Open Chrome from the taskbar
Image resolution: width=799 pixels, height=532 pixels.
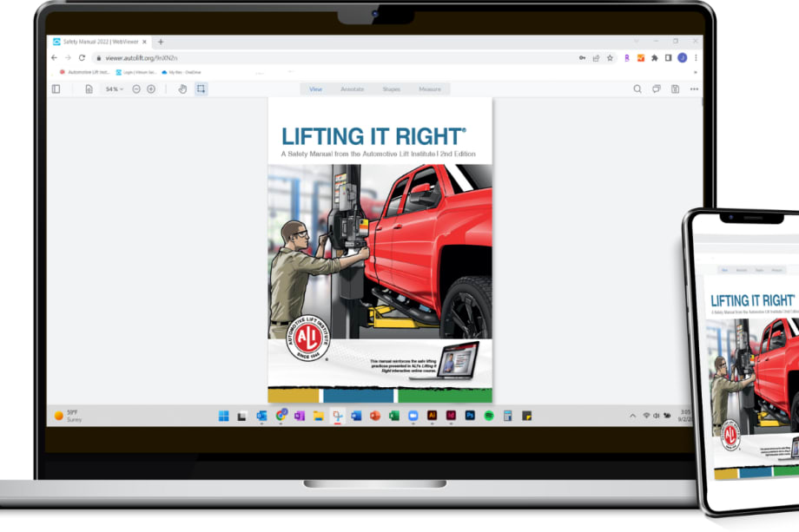281,416
